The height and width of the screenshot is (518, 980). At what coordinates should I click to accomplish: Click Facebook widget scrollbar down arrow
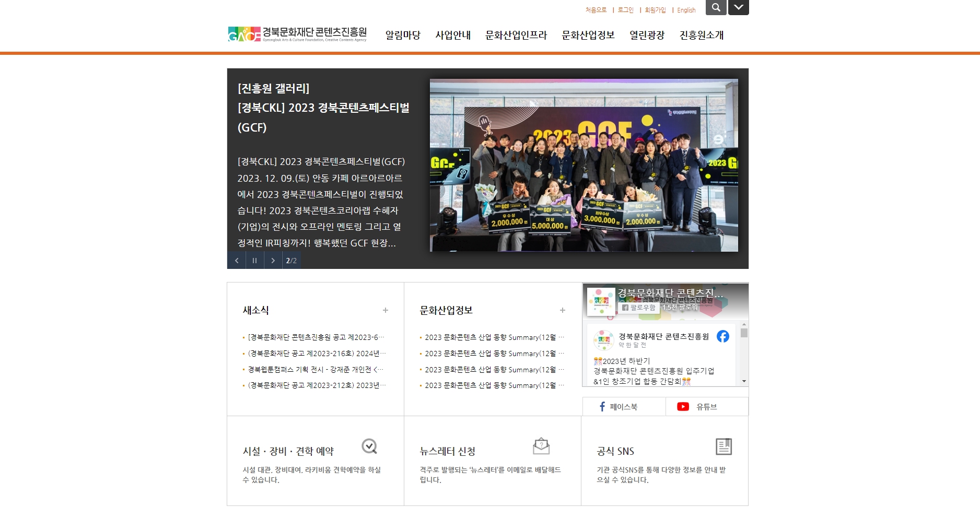pyautogui.click(x=744, y=381)
